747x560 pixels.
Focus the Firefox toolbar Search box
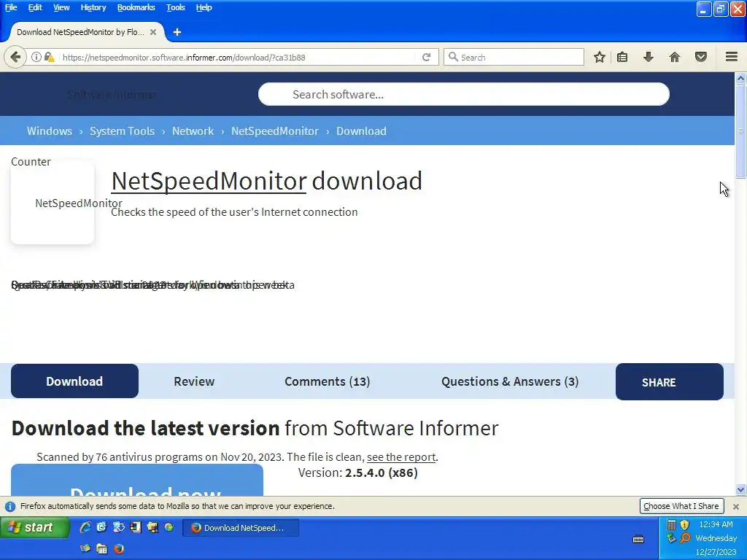tap(514, 57)
